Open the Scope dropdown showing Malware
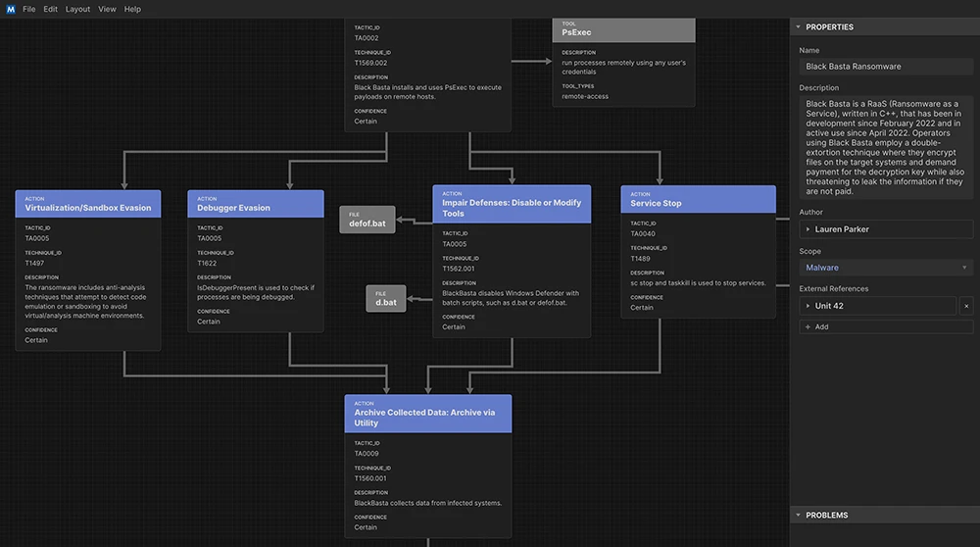Screen dimensions: 980x547 (x=885, y=267)
